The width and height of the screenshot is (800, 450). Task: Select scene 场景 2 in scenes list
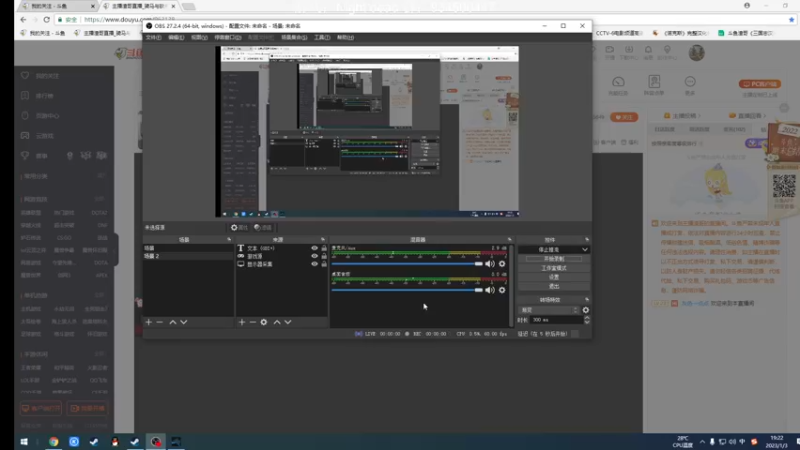[x=188, y=256]
